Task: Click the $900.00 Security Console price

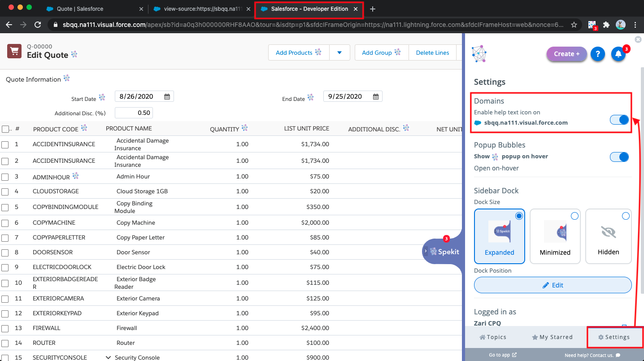Action: (x=318, y=358)
